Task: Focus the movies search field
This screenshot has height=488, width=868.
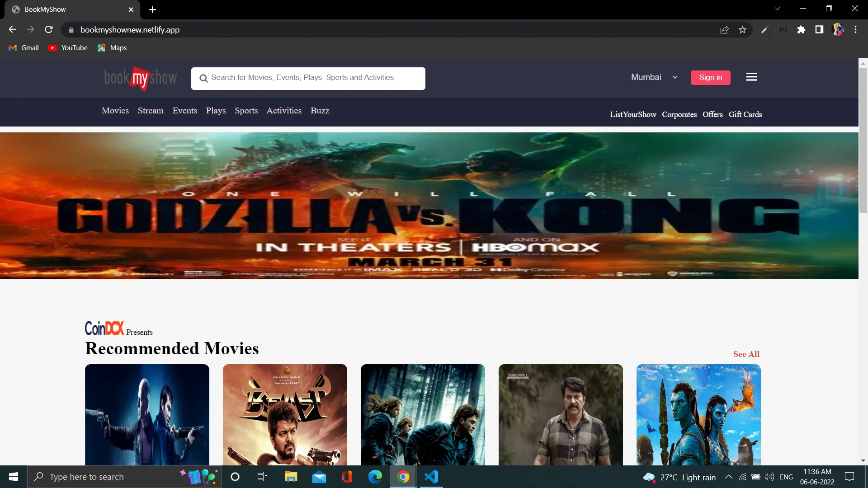Action: pos(312,78)
